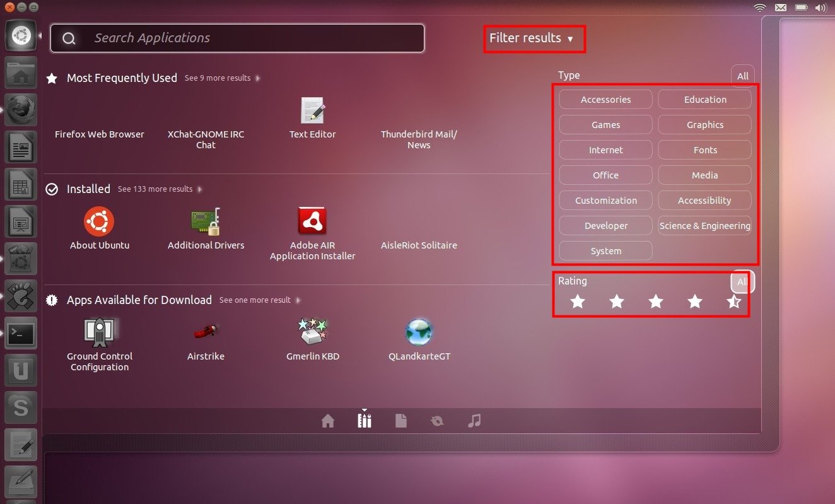
Task: Collapse the Filter results panel
Action: (x=531, y=38)
